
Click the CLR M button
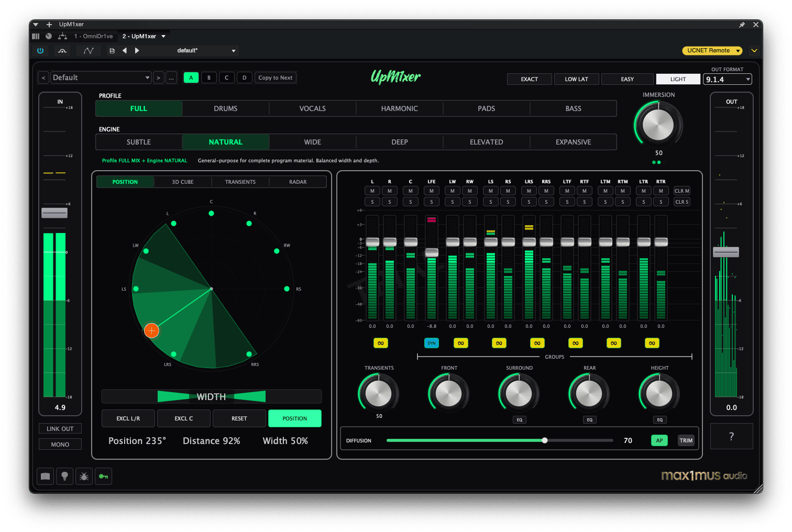[682, 191]
